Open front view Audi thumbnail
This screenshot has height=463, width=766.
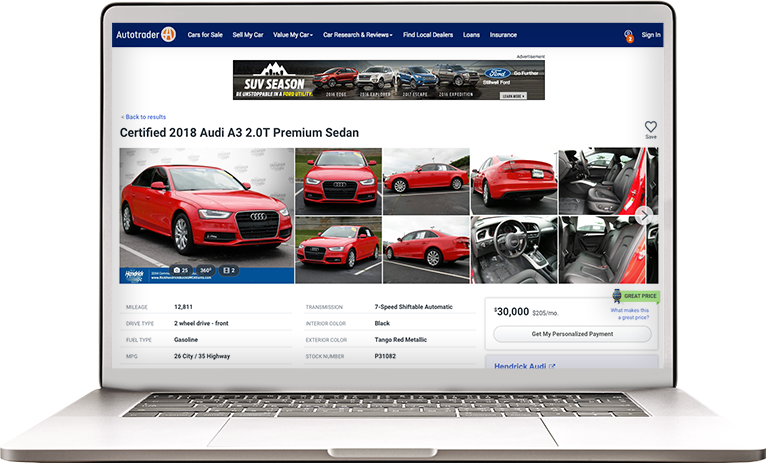click(x=339, y=181)
